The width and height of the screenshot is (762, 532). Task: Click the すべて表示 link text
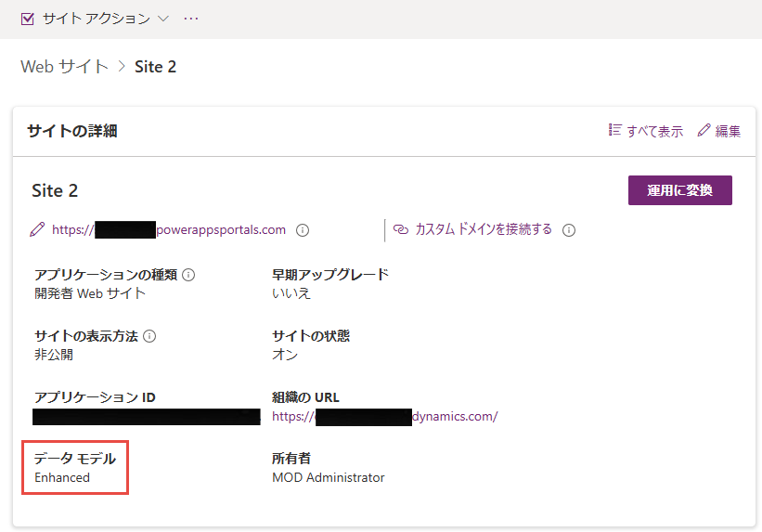tap(654, 131)
